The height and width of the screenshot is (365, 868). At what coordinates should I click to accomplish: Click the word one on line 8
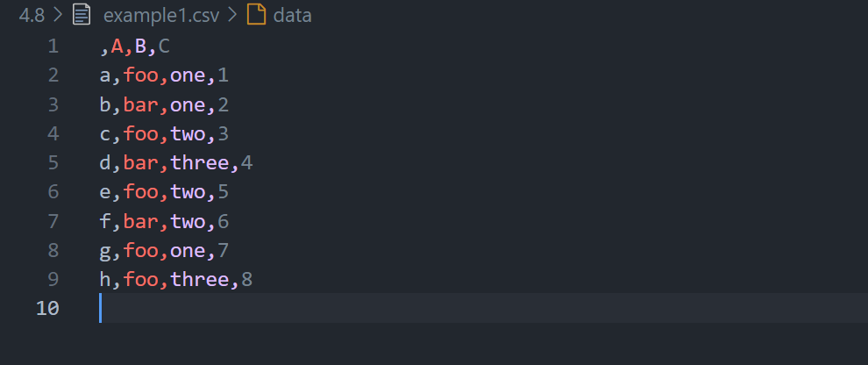click(x=188, y=251)
